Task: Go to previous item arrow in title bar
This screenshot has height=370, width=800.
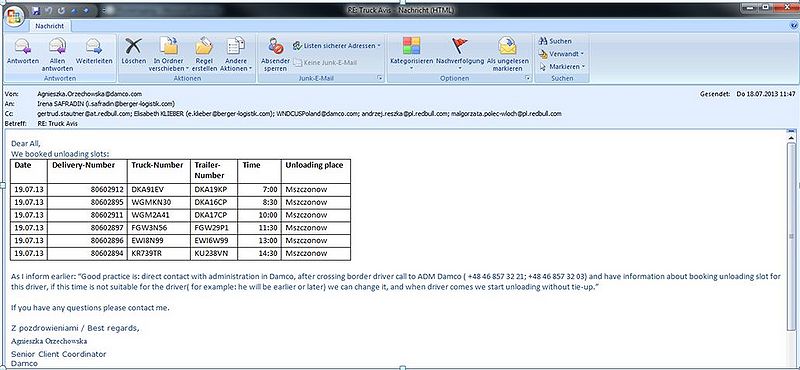Action: point(75,10)
